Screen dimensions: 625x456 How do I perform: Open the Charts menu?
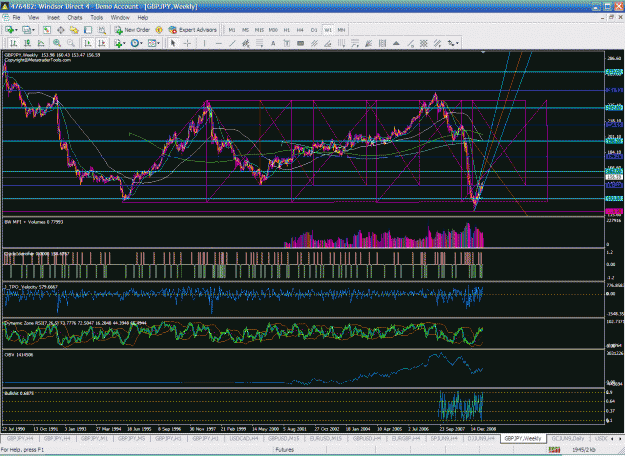75,18
